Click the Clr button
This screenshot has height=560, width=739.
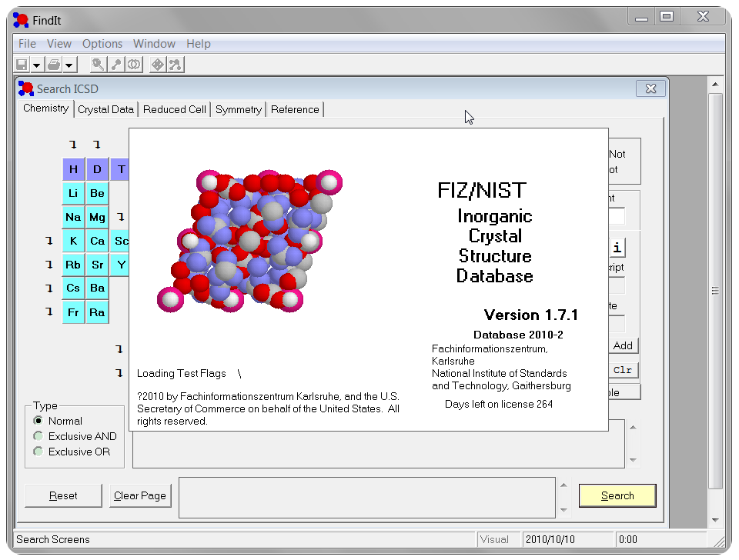[x=623, y=370]
